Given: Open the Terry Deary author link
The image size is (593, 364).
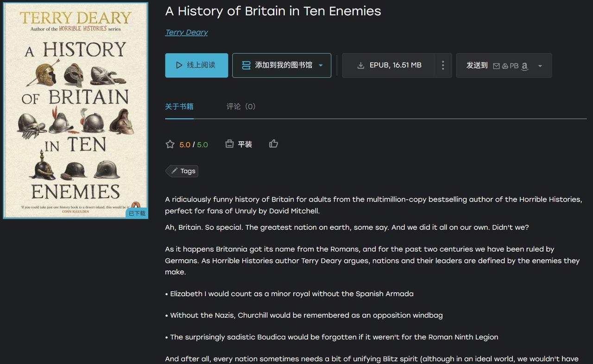Looking at the screenshot, I should point(186,32).
